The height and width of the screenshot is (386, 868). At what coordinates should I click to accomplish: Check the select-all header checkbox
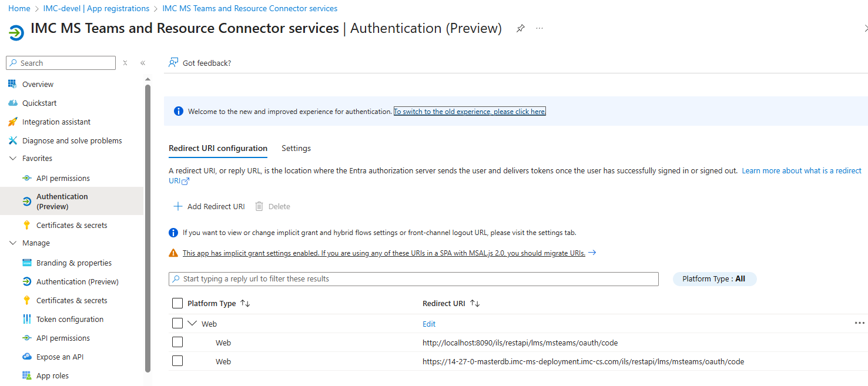click(177, 303)
